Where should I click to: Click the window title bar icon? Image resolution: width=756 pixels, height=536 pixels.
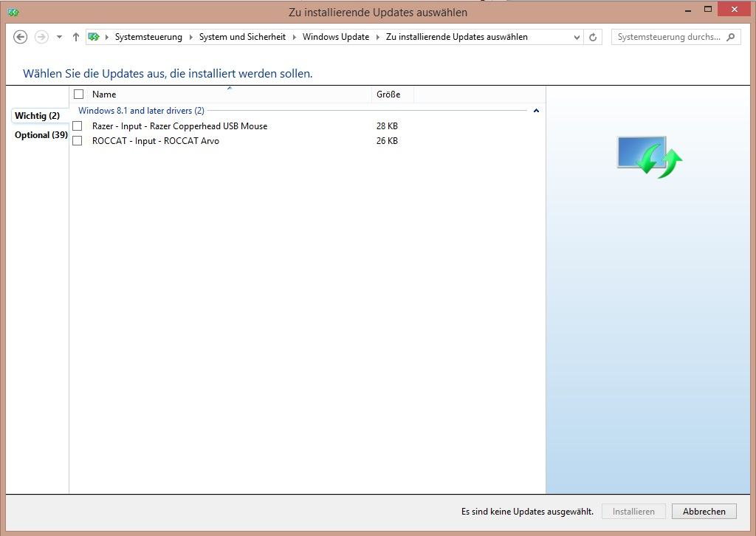click(13, 12)
